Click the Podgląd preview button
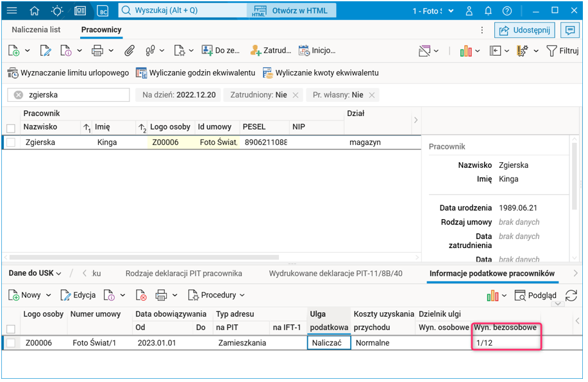The height and width of the screenshot is (382, 588). pos(535,295)
